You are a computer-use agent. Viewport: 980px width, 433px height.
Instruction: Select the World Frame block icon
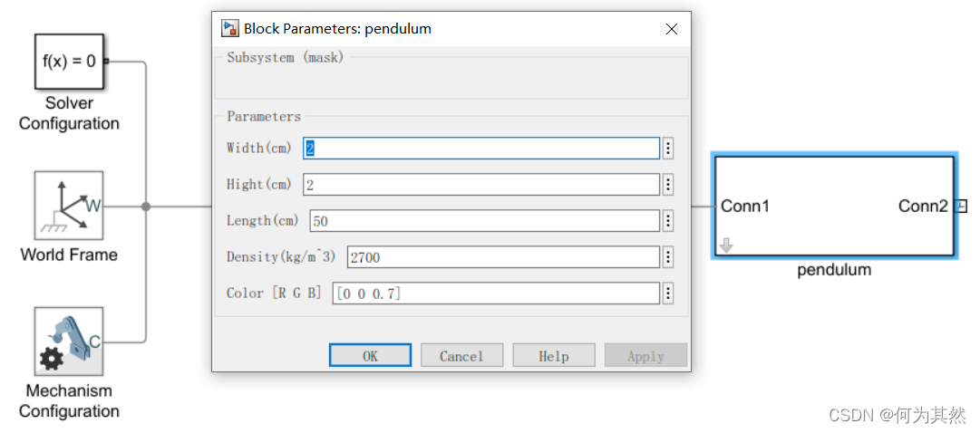(x=69, y=206)
